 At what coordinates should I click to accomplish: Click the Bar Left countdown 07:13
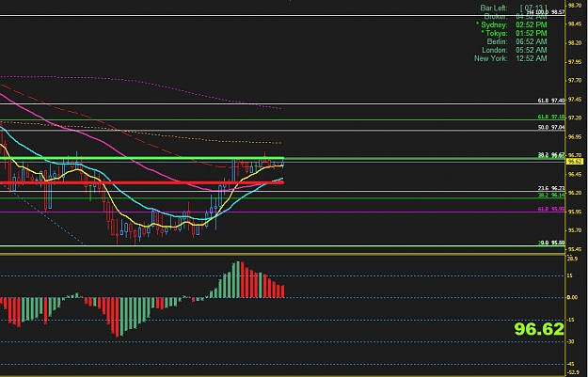pos(533,8)
